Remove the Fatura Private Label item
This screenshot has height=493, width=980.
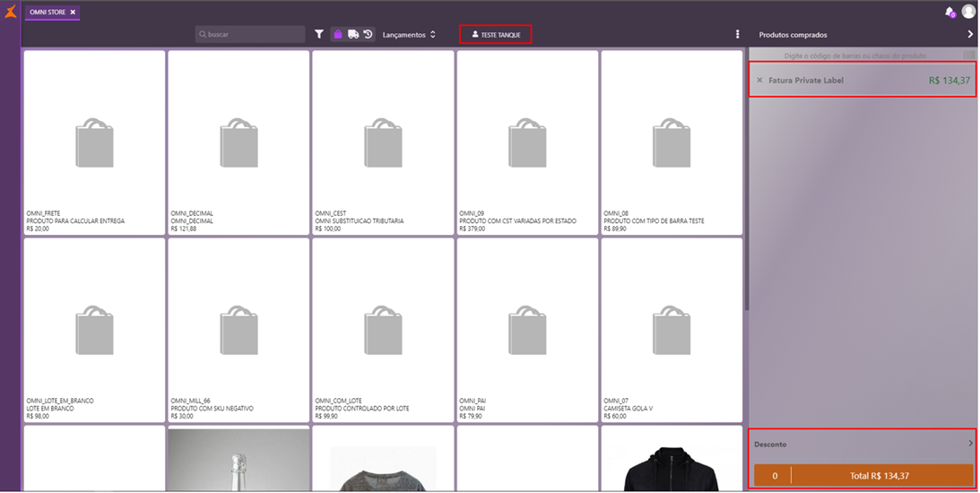[x=759, y=80]
